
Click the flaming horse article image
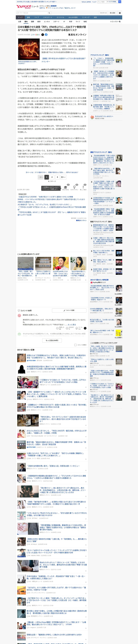pyautogui.click(x=29, y=49)
